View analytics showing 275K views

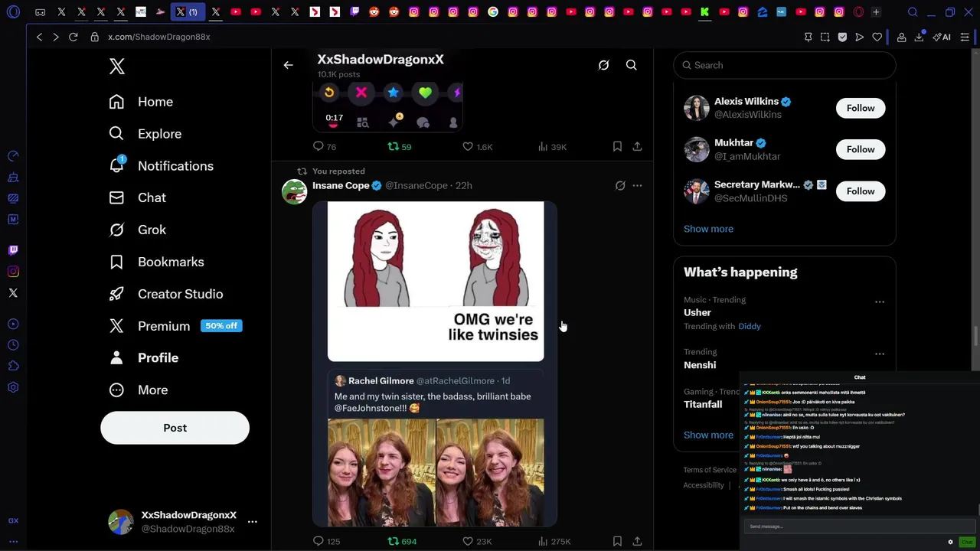[554, 541]
